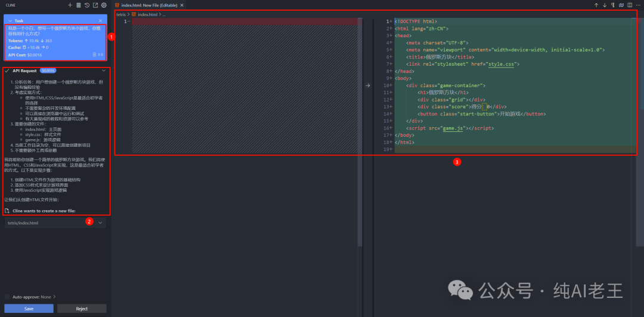Viewport: 644px width, 317px height.
Task: Click the Tokens count row in task
Action: [x=30, y=41]
